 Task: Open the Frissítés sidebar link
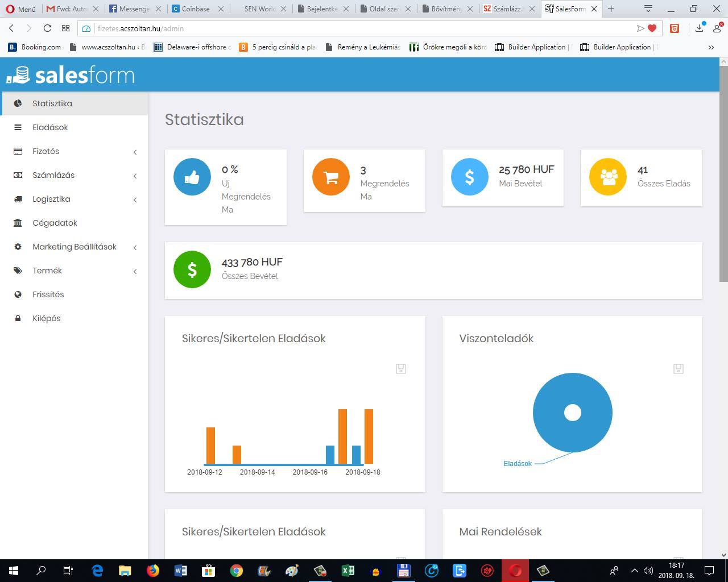click(48, 294)
